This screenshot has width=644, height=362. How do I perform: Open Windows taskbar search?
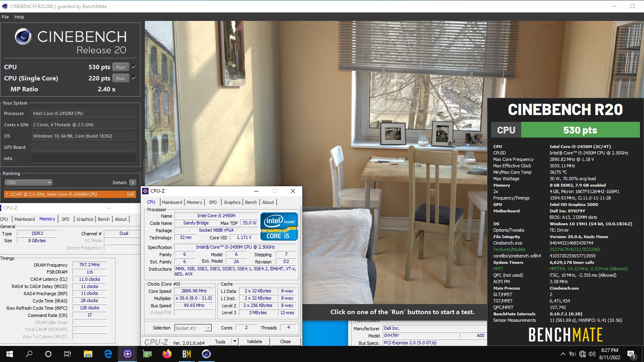point(29,354)
